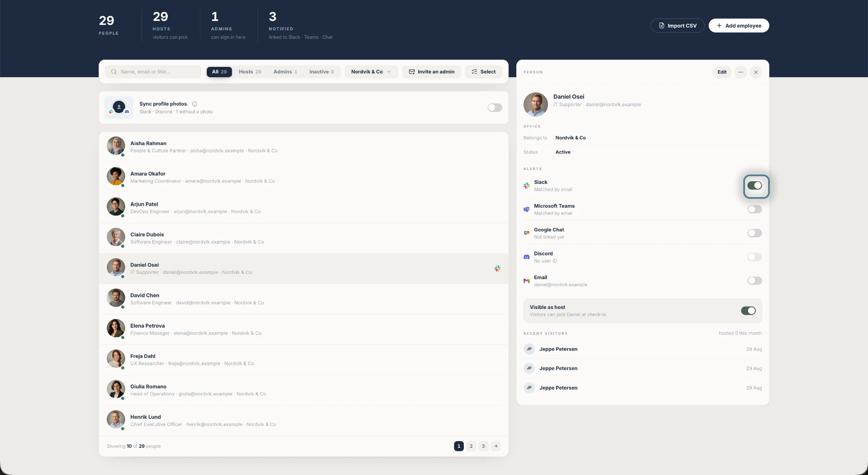Image resolution: width=868 pixels, height=475 pixels.
Task: Turn off Visible as host toggle
Action: (x=748, y=310)
